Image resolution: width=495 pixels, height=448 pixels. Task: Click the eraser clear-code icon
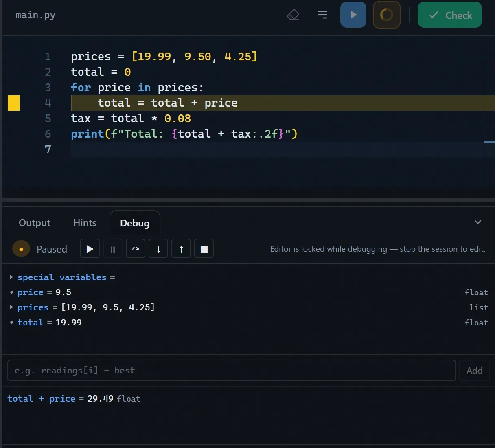click(293, 15)
